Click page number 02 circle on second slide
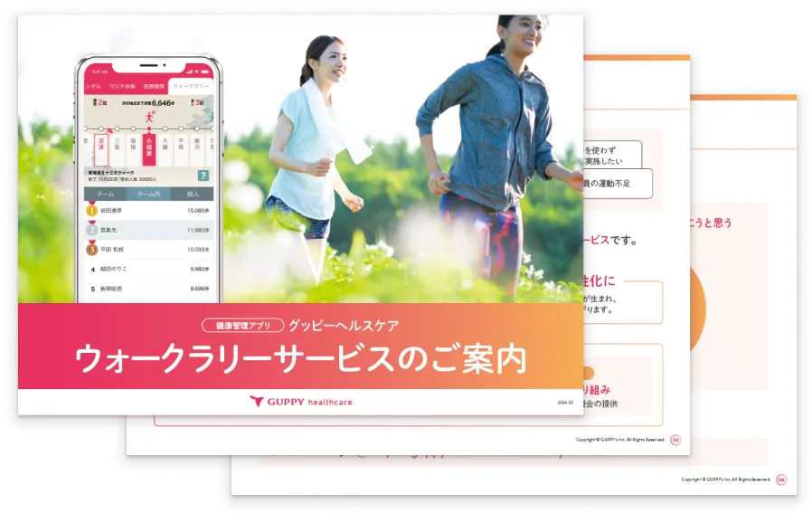This screenshot has height=513, width=812. click(x=675, y=440)
